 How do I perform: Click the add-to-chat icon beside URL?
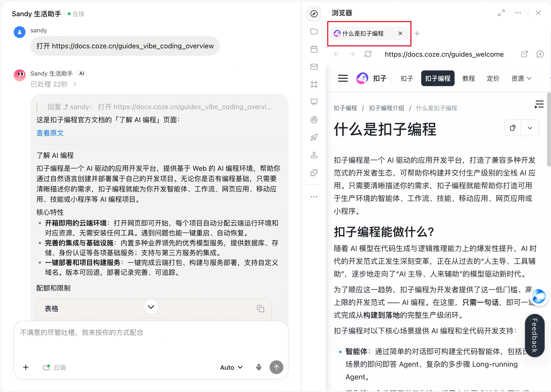[540, 54]
